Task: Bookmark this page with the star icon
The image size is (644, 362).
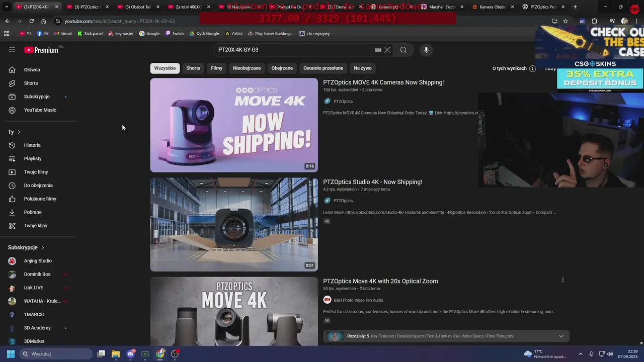Action: tap(566, 21)
